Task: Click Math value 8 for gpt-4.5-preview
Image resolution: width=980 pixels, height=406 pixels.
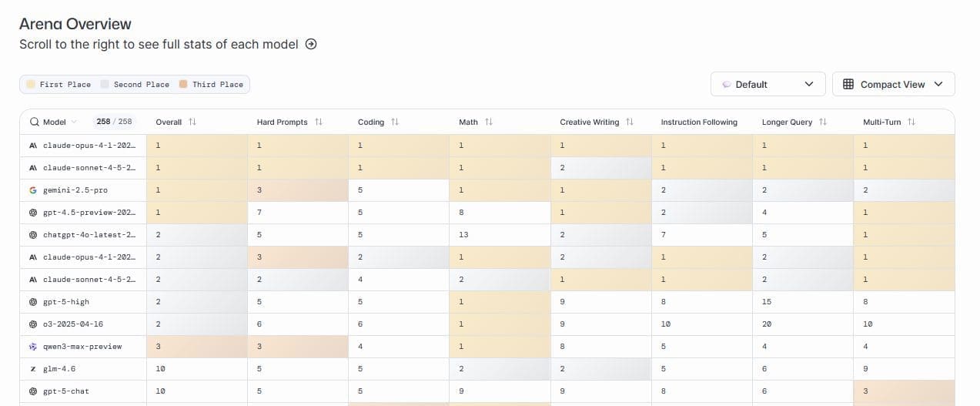Action: tap(461, 212)
